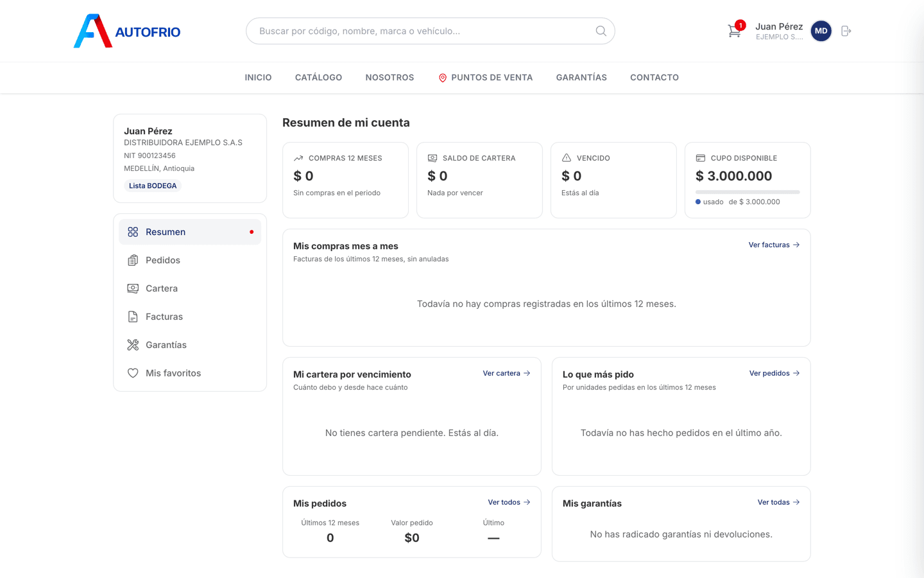The height and width of the screenshot is (578, 924).
Task: Click the red cart badge showing 1
Action: 740,25
